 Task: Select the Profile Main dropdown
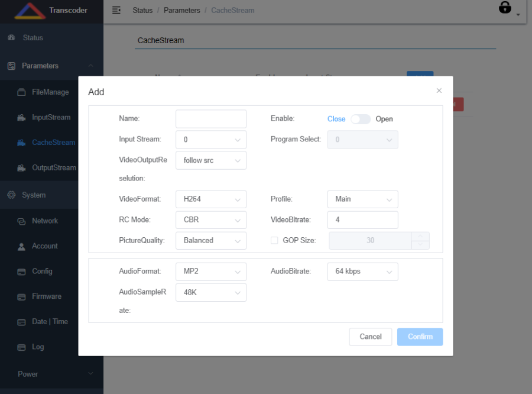pyautogui.click(x=362, y=199)
